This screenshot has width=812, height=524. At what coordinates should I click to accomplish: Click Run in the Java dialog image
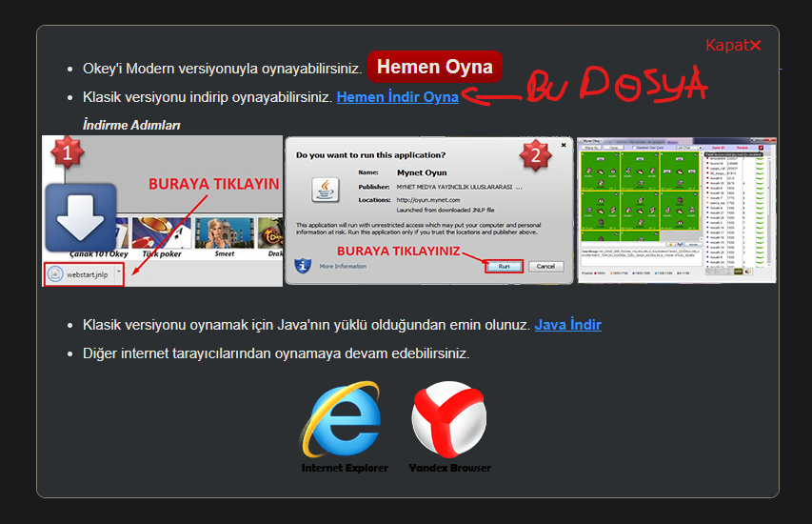pos(504,267)
